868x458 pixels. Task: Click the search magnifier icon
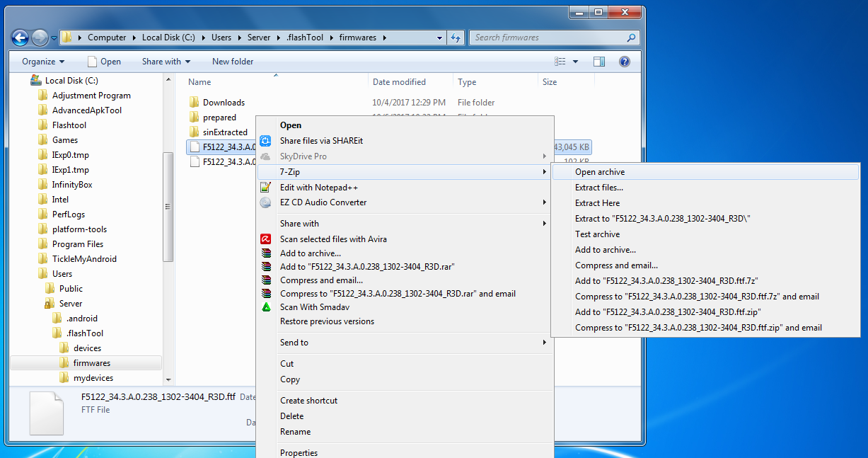tap(631, 38)
